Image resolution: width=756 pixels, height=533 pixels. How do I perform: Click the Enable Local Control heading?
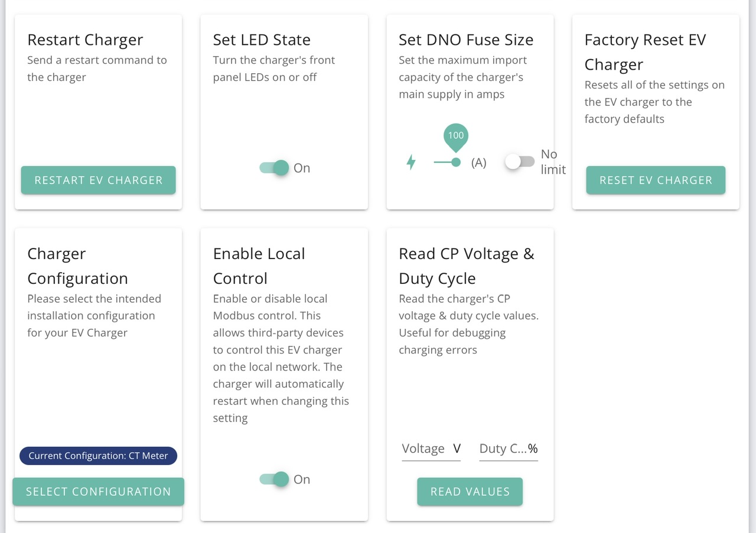(259, 266)
